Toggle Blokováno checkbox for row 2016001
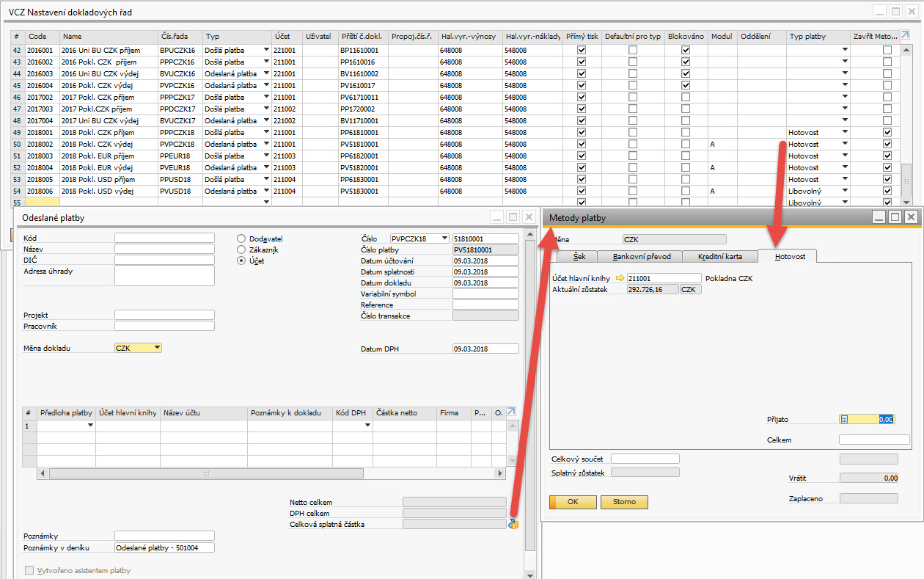Screen dimensions: 924x579 (686, 50)
